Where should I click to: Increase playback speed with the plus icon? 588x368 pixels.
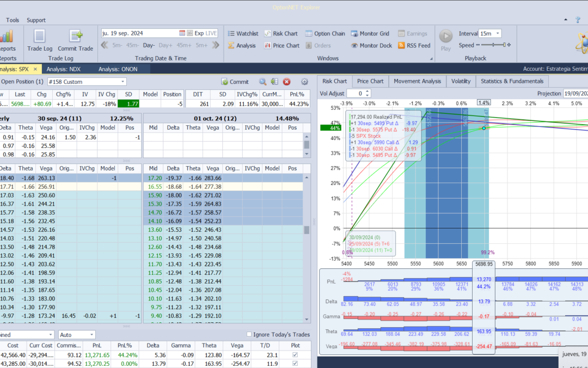coord(509,45)
